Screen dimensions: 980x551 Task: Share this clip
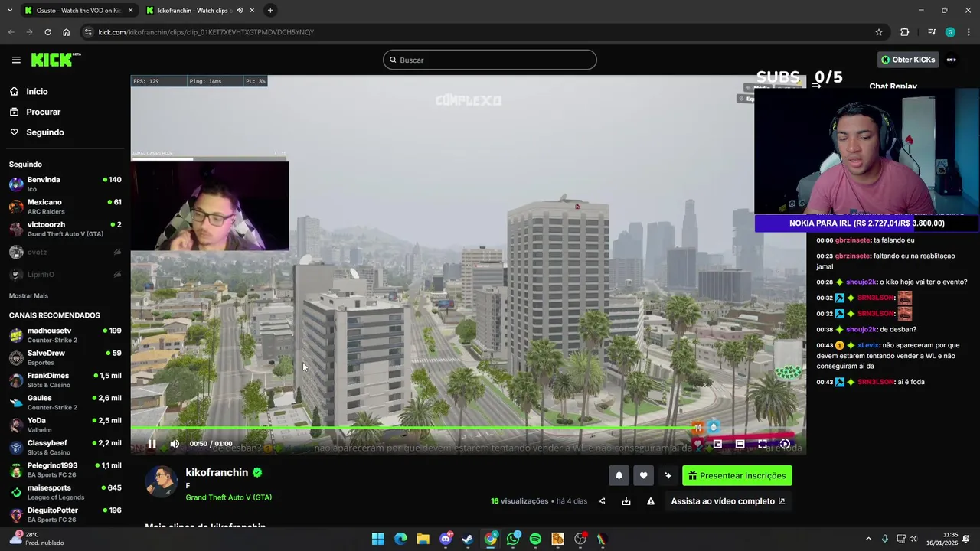click(x=602, y=501)
